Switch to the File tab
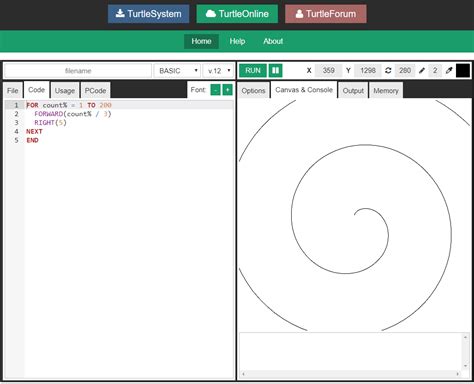This screenshot has height=384, width=474. [13, 91]
